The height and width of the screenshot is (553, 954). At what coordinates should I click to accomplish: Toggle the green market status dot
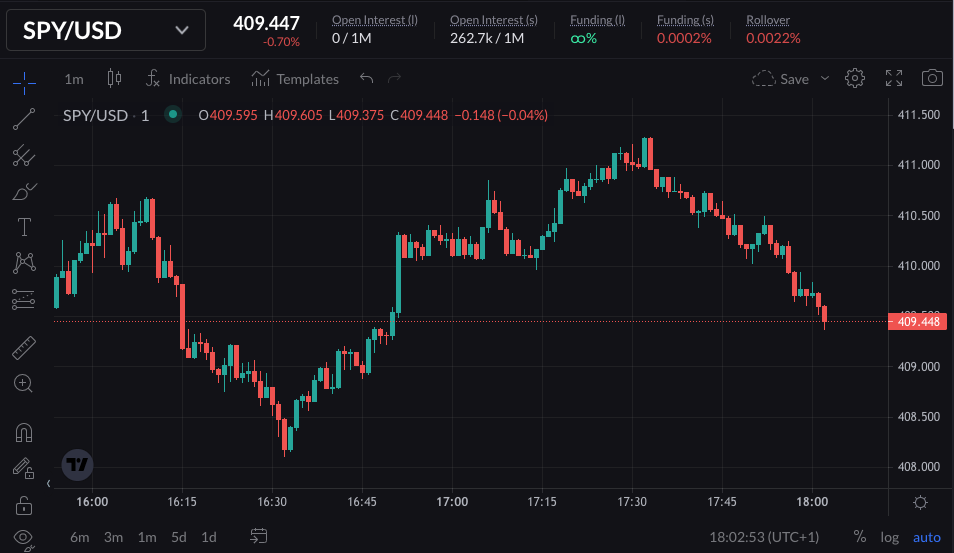[x=173, y=114]
